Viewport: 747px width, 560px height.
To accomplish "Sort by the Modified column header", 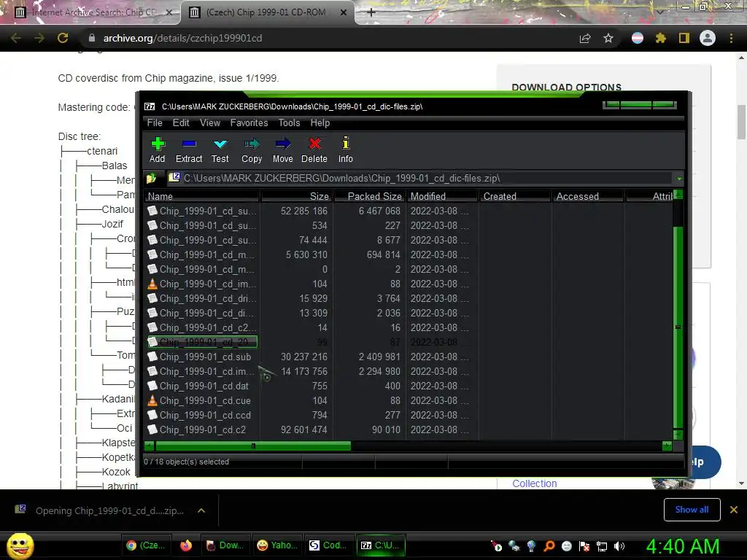I will 443,196.
